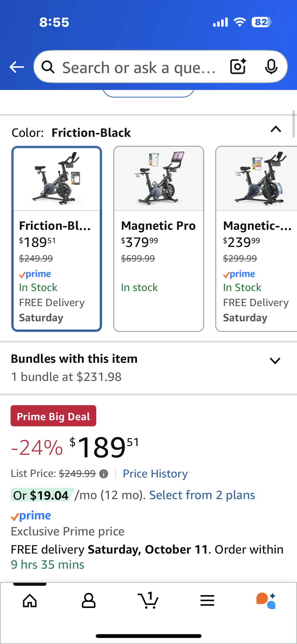The width and height of the screenshot is (297, 644).
Task: Tap the Prime Big Deal badge
Action: pos(53,416)
